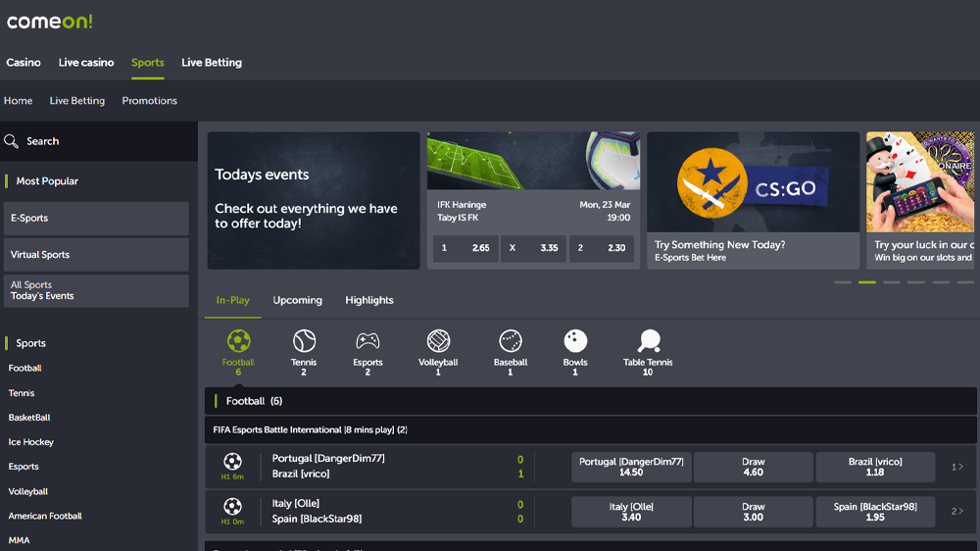
Task: Expand more markets for Italy vs Spain
Action: 956,512
